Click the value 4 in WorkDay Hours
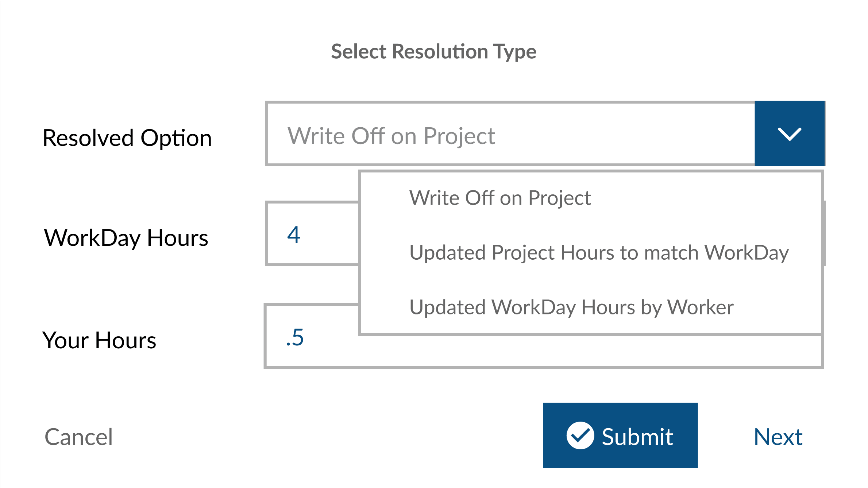868x488 pixels. pyautogui.click(x=294, y=235)
